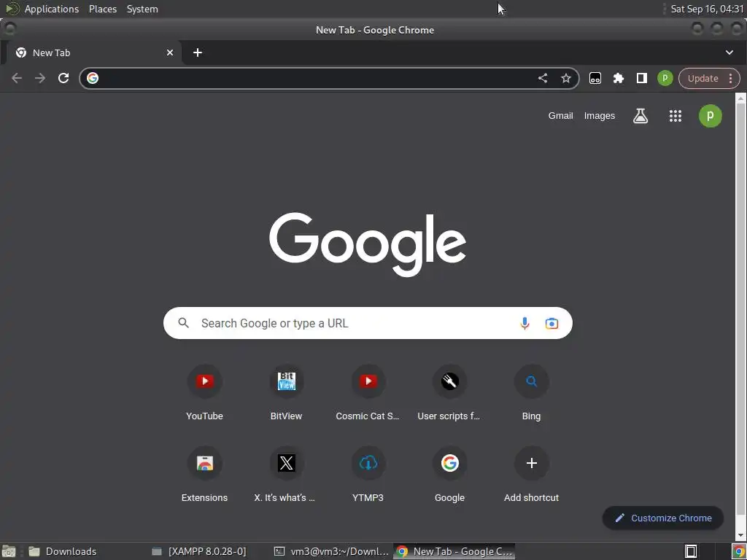The image size is (747, 560).
Task: Open the YTMP3 shortcut
Action: [x=368, y=474]
